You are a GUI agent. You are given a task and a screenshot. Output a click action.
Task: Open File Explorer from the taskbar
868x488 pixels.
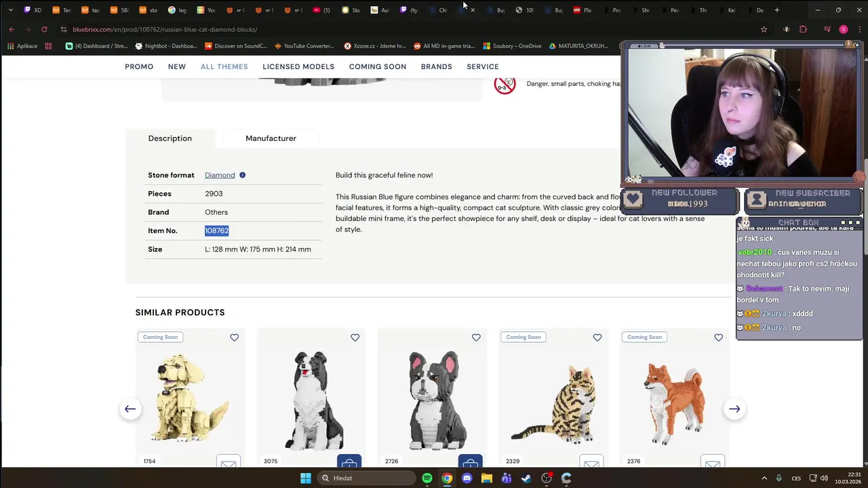(x=486, y=478)
